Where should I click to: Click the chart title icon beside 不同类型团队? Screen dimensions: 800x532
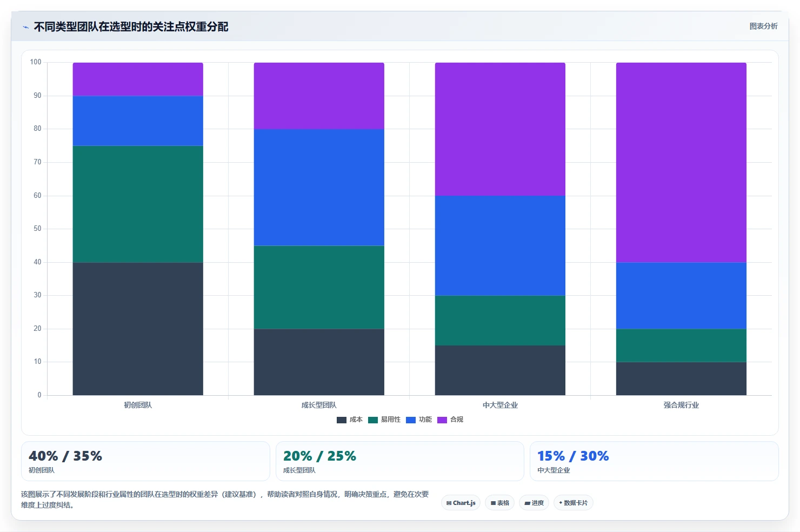[25, 27]
